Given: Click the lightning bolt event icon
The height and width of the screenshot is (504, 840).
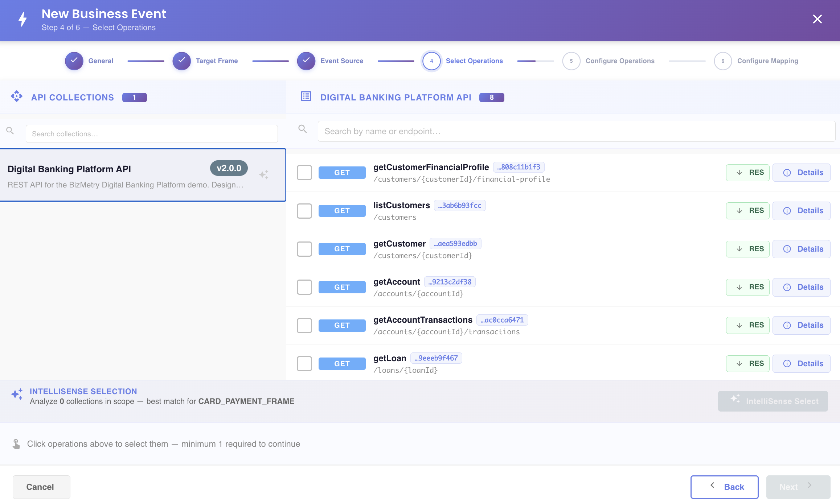Looking at the screenshot, I should click(23, 19).
